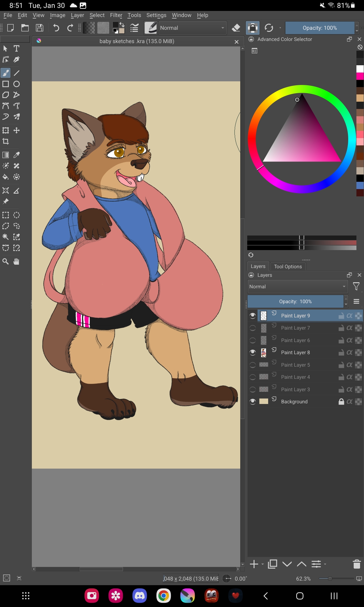Screen dimensions: 364x607
Task: Open the Settings menu
Action: click(156, 15)
